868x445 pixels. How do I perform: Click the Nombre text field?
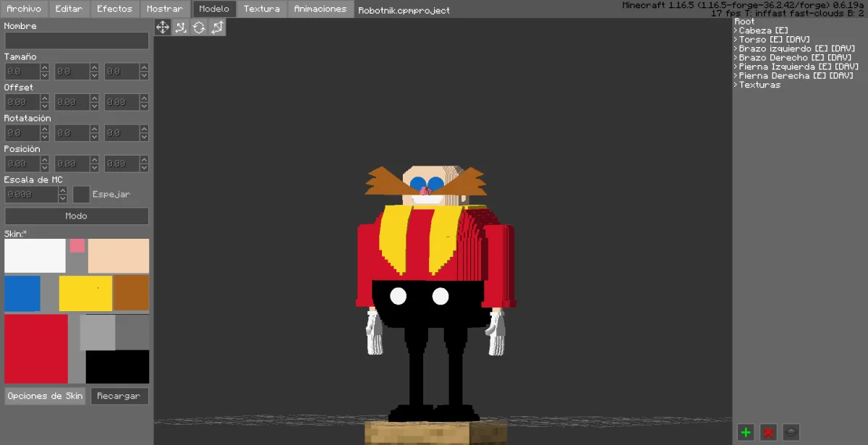coord(77,41)
